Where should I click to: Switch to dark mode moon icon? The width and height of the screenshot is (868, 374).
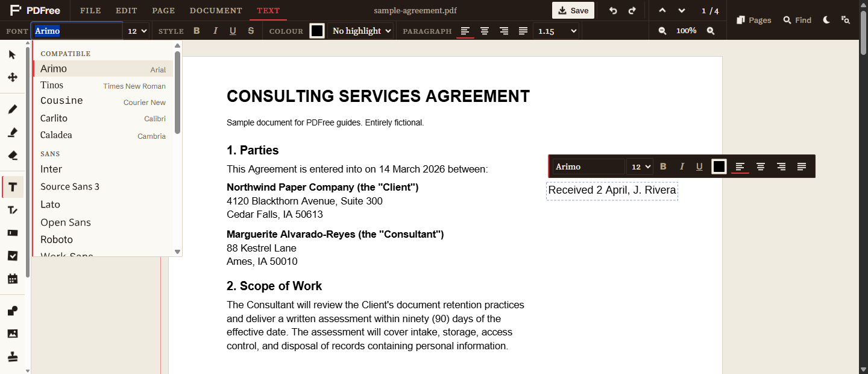point(827,20)
